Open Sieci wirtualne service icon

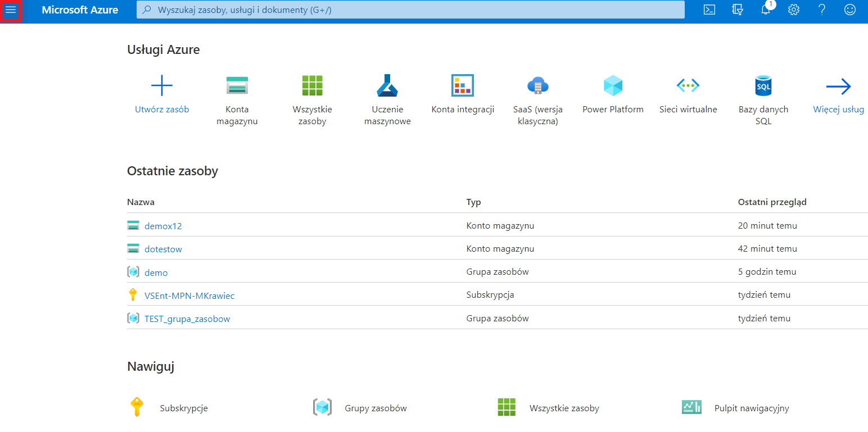click(x=688, y=85)
